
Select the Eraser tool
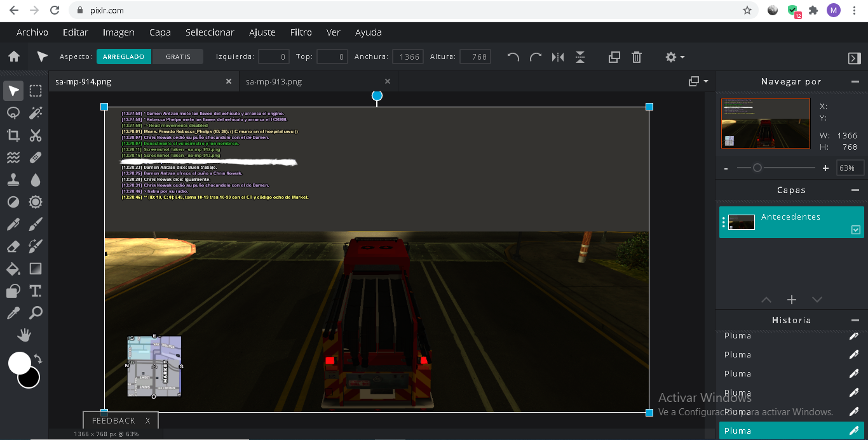coord(13,246)
